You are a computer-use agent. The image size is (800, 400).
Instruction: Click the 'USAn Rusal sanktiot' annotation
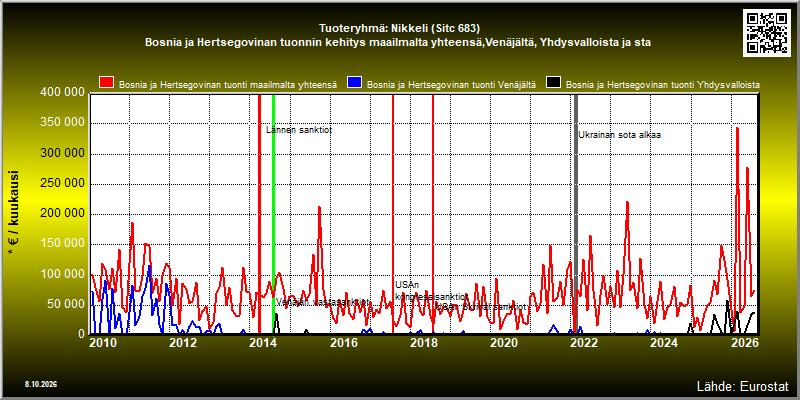coord(481,307)
